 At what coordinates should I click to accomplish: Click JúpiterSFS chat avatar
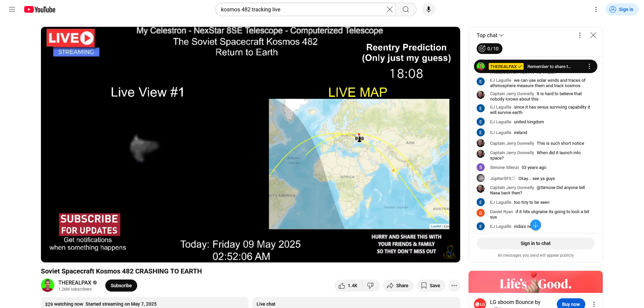(481, 178)
